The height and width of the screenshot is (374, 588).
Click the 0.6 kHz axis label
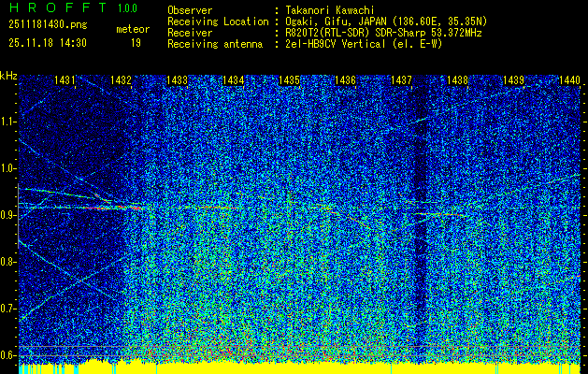(7, 355)
